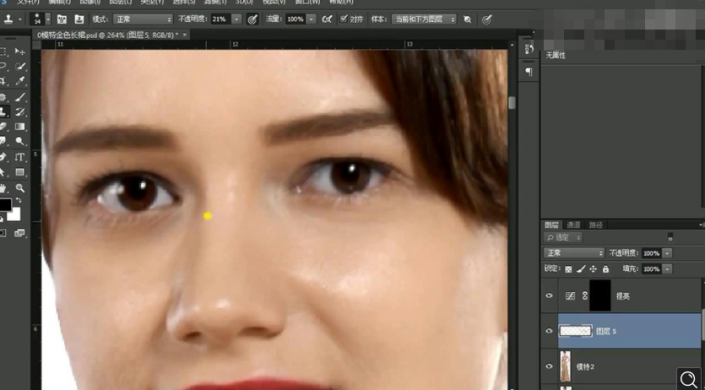Toggle lock transparent pixels
The width and height of the screenshot is (705, 390).
pos(568,269)
